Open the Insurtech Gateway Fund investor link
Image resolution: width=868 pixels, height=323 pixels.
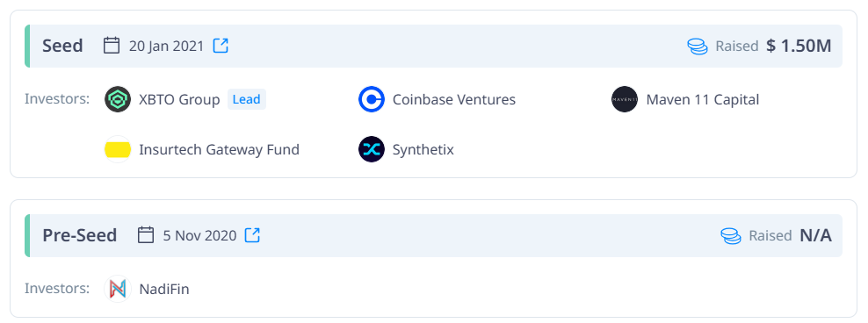[x=220, y=149]
